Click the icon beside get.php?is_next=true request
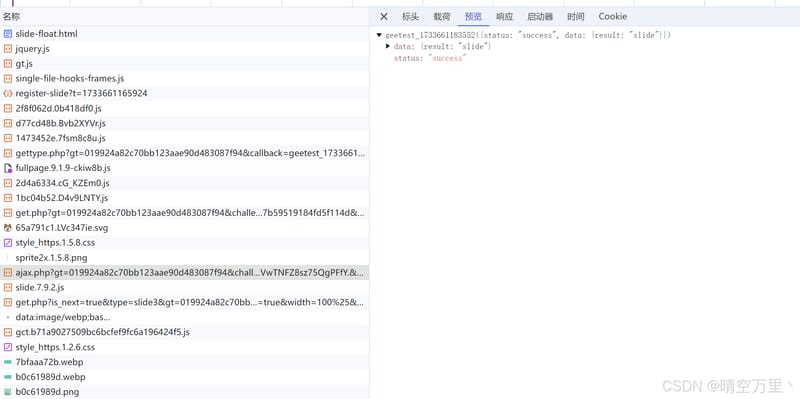Screen dimensions: 800x399 click(x=8, y=303)
